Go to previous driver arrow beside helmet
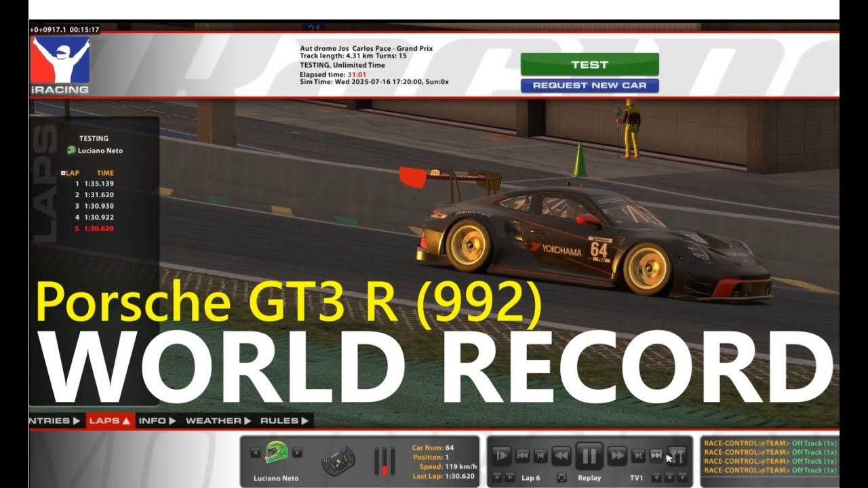The width and height of the screenshot is (868, 488). (x=255, y=452)
